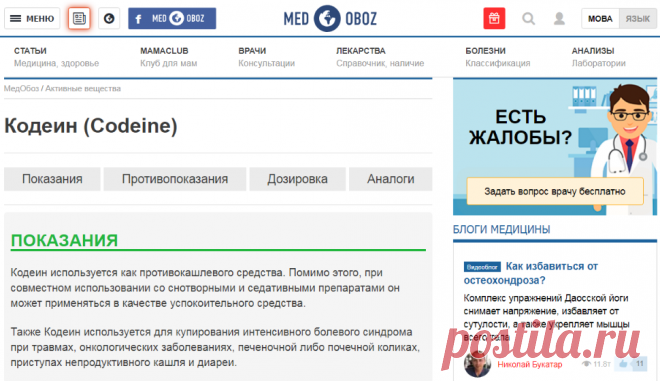This screenshot has height=381, width=660.
Task: Click the green ПОКАЗАНИЯ section heading
Action: (64, 240)
